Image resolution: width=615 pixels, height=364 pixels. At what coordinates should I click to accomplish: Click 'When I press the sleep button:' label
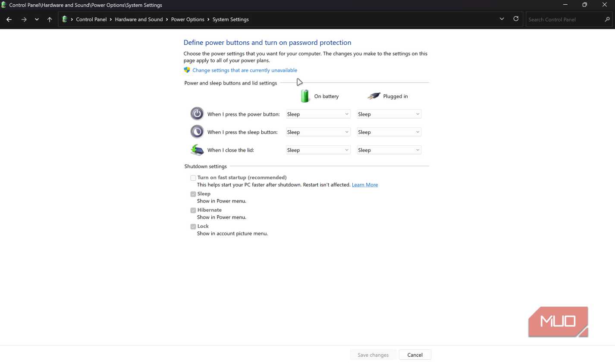coord(242,132)
